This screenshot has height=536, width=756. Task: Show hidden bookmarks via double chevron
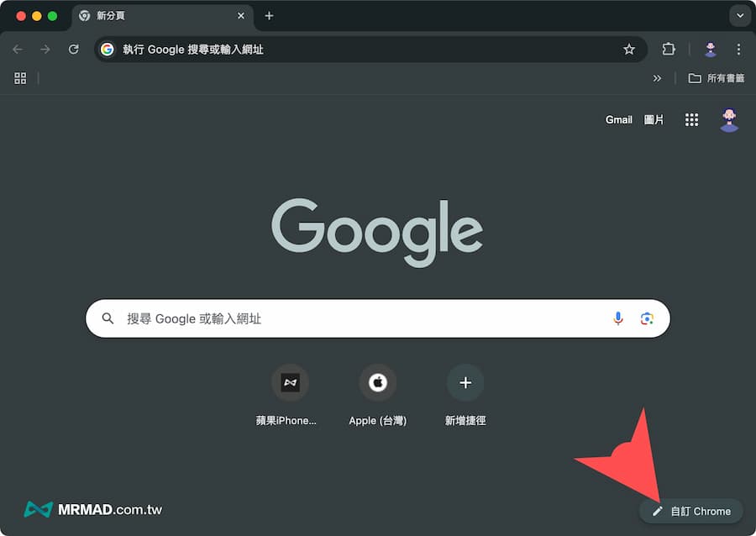click(657, 78)
